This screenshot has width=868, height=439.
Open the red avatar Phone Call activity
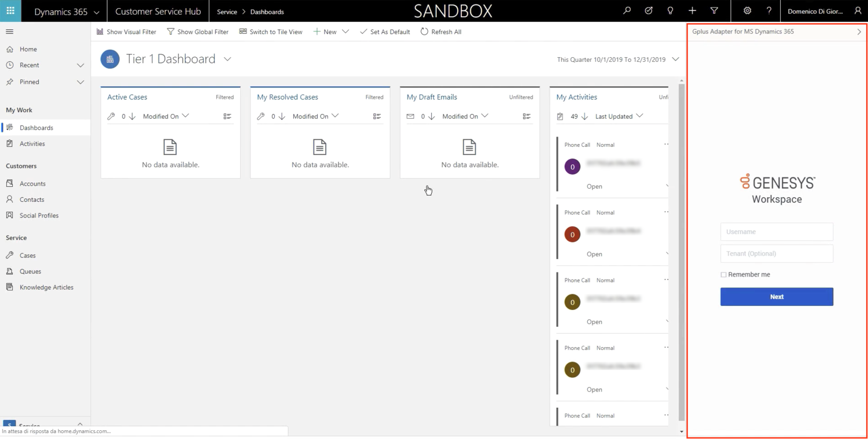pos(612,232)
